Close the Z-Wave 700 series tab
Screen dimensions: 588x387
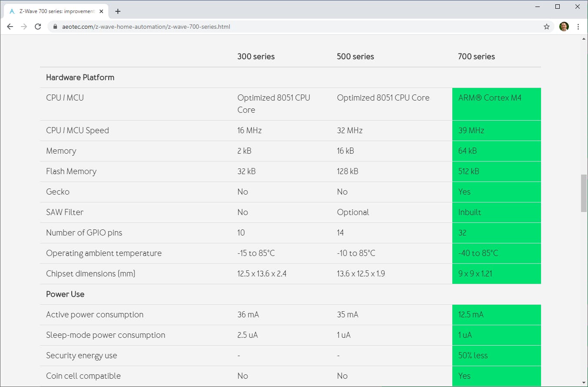click(101, 11)
